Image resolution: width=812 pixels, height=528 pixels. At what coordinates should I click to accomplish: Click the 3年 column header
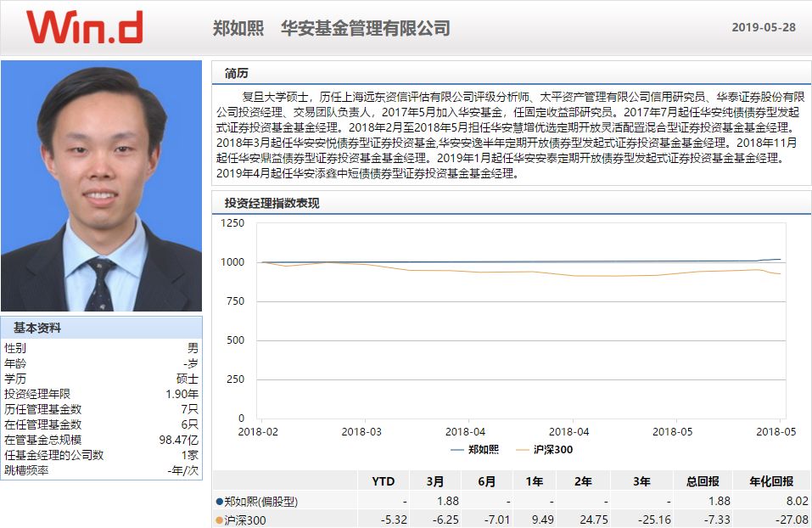click(x=641, y=481)
